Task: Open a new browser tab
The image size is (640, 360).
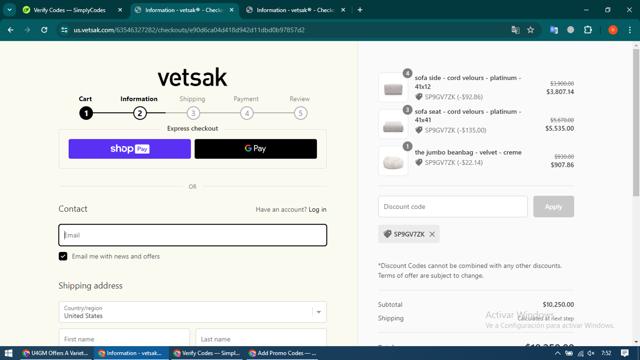Action: (360, 10)
